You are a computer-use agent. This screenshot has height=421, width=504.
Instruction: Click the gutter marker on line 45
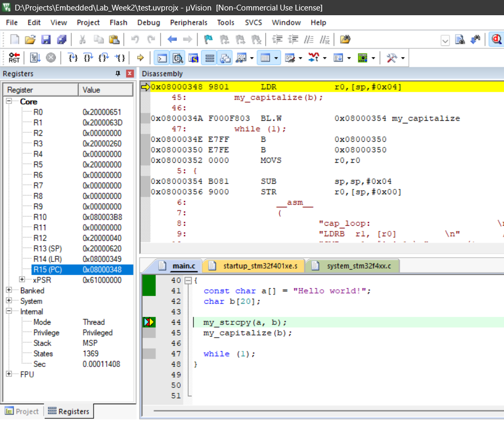click(149, 333)
